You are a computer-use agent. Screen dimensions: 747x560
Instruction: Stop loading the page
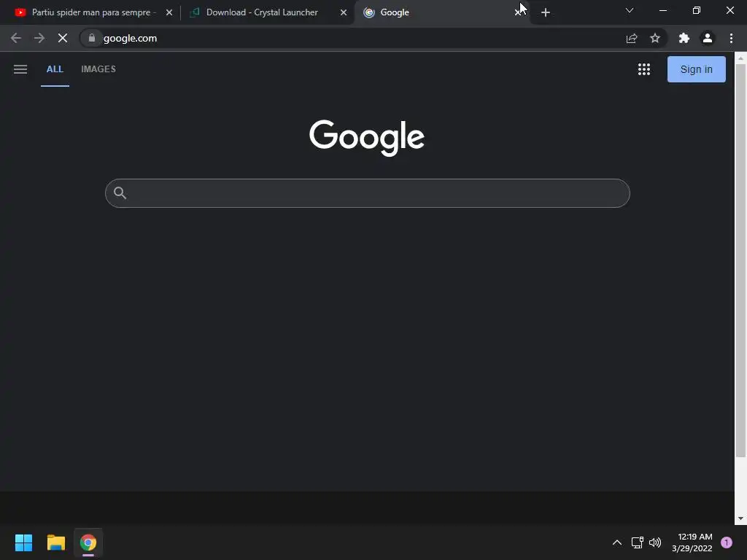coord(63,38)
